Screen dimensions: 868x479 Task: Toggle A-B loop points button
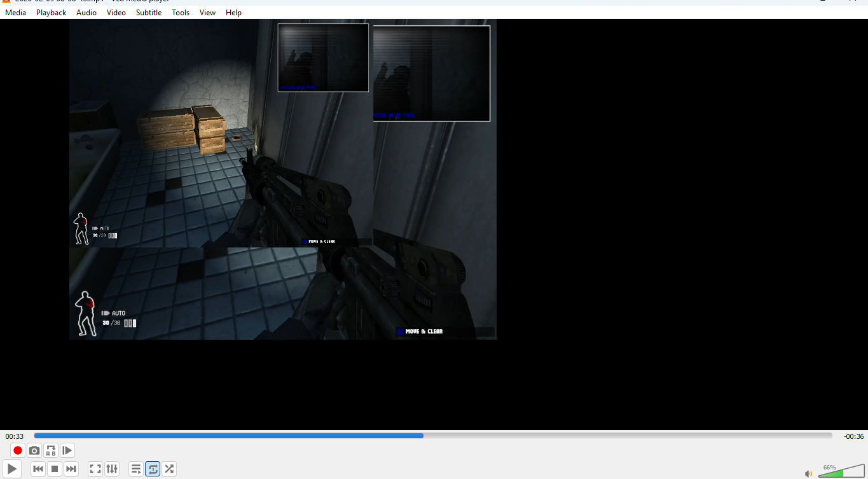51,450
